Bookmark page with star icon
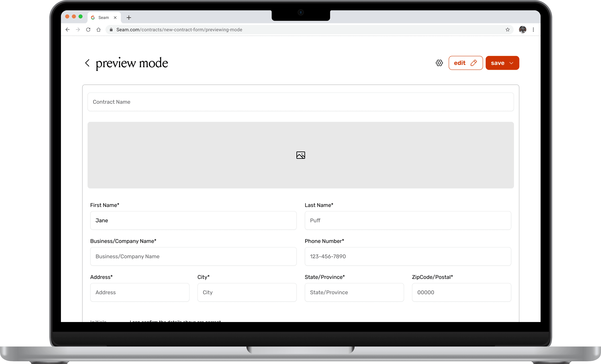Image resolution: width=601 pixels, height=364 pixels. pyautogui.click(x=507, y=30)
